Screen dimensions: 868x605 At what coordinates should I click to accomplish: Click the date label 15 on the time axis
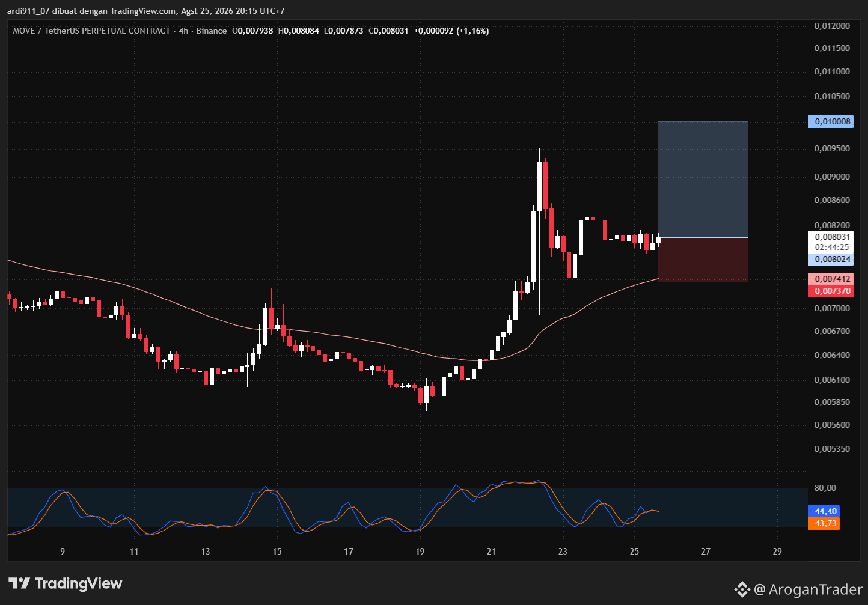tap(277, 551)
